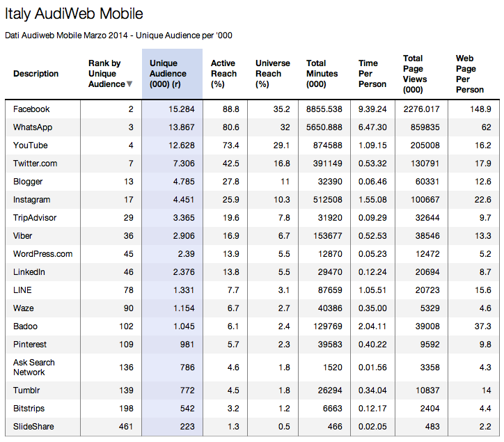Click the Time Per Person header
The image size is (504, 442).
coord(372,74)
